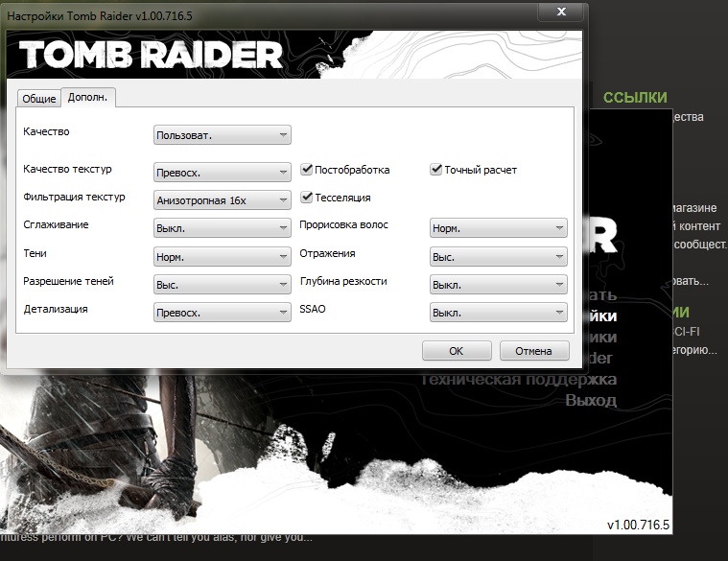Image resolution: width=728 pixels, height=561 pixels.
Task: Close the Tomb Raider settings dialog
Action: (561, 12)
